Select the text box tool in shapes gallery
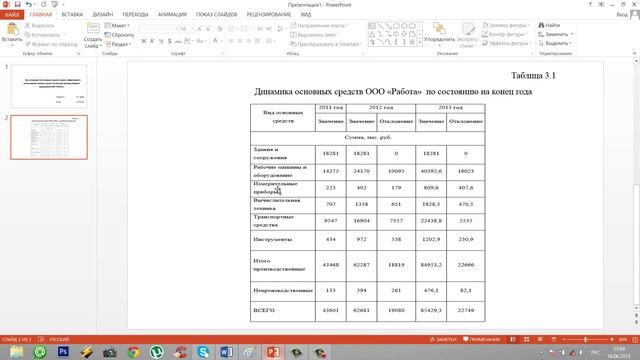The width and height of the screenshot is (640, 360). 372,26
